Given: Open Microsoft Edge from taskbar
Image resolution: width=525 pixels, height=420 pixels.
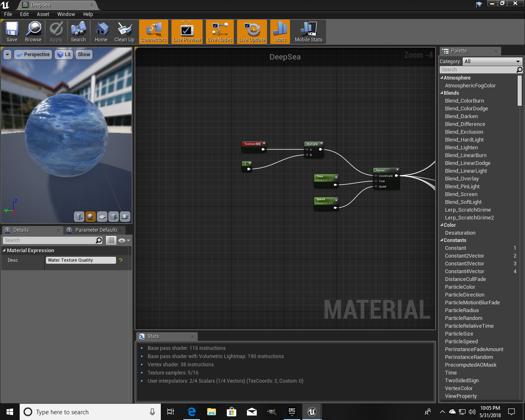Looking at the screenshot, I should tap(191, 412).
